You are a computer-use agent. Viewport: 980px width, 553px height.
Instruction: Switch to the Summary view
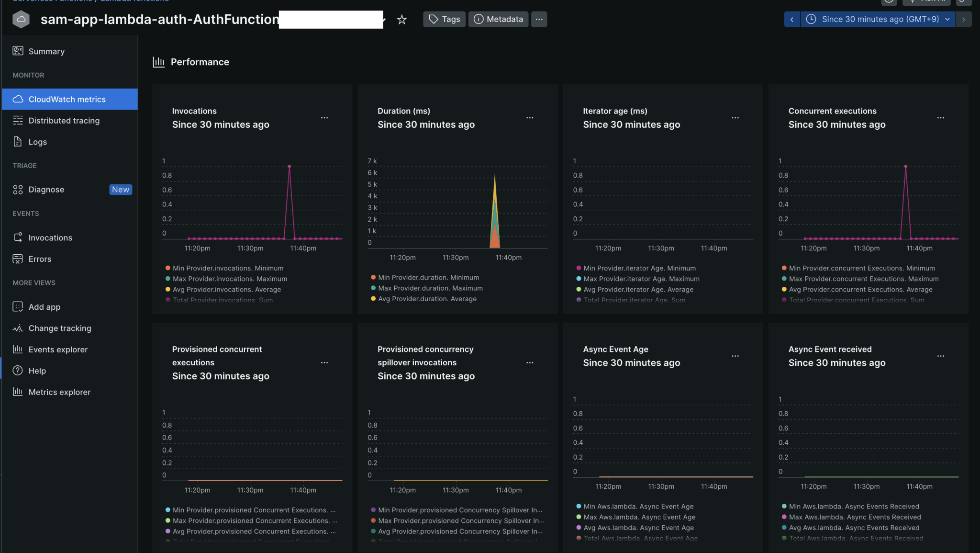(46, 51)
